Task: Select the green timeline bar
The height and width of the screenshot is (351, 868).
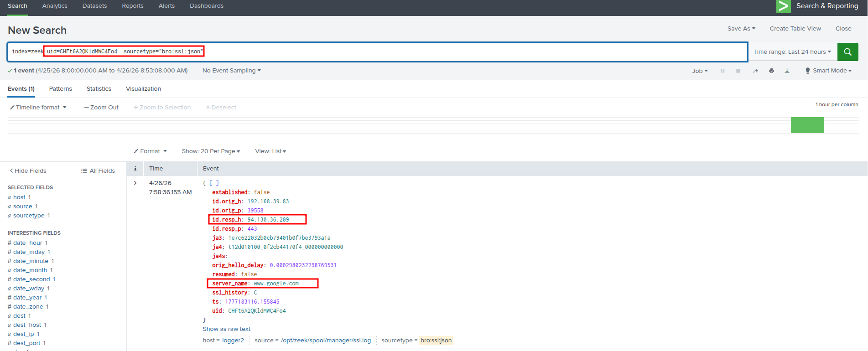Action: (x=807, y=125)
